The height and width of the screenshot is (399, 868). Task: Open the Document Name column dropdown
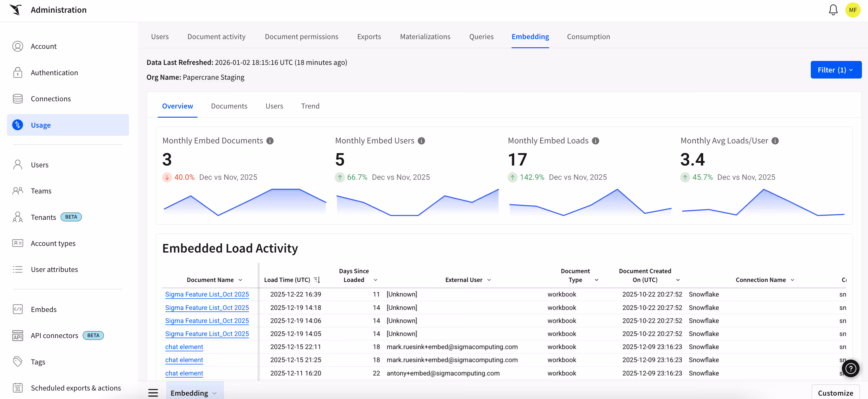click(x=240, y=280)
